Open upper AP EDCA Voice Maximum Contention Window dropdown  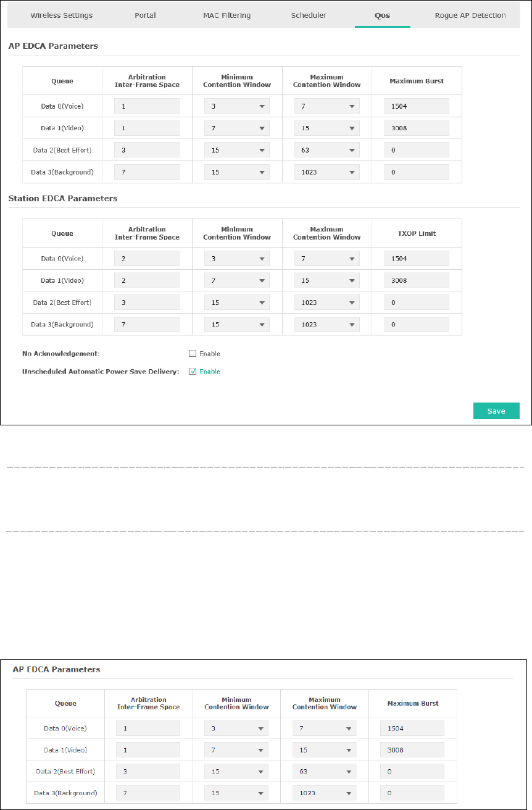coord(327,106)
